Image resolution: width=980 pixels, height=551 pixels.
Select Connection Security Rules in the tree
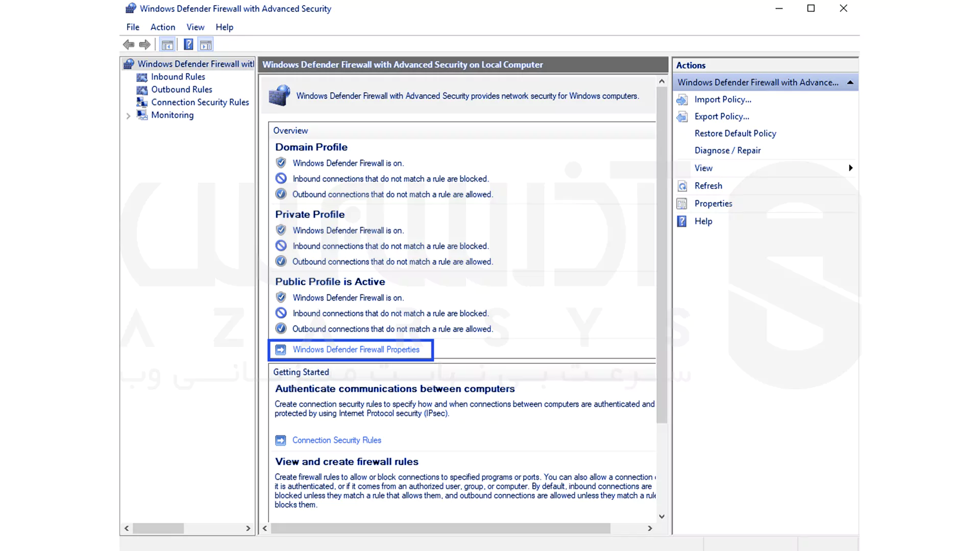200,102
